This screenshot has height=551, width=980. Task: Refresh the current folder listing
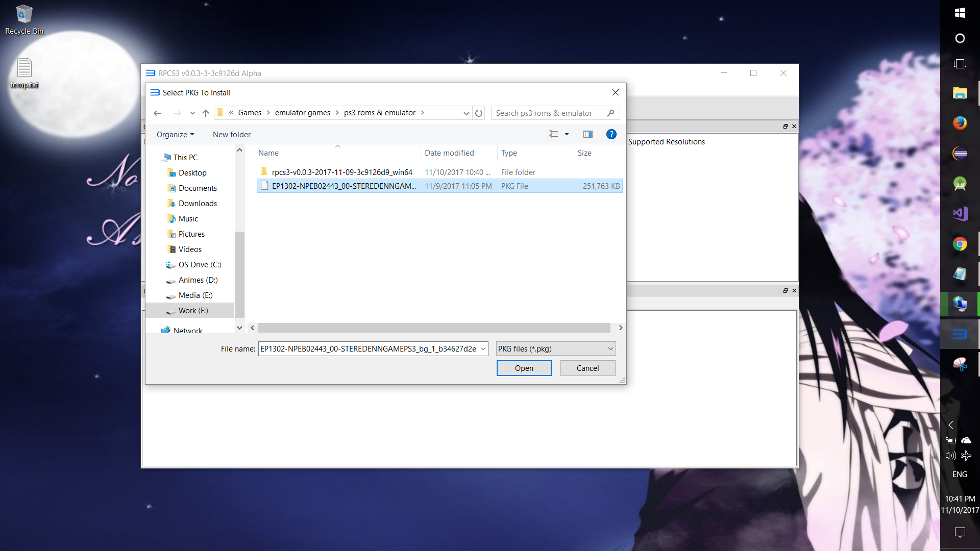(x=479, y=113)
